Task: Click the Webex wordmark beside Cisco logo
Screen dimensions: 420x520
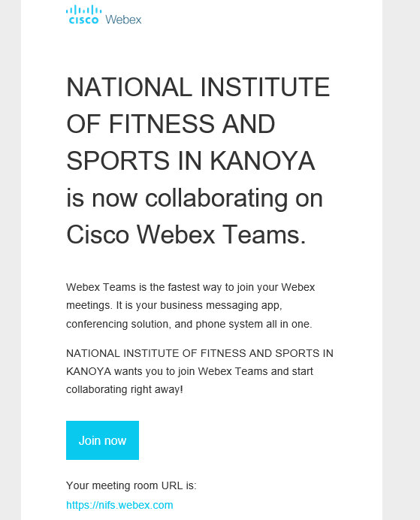Action: (123, 20)
